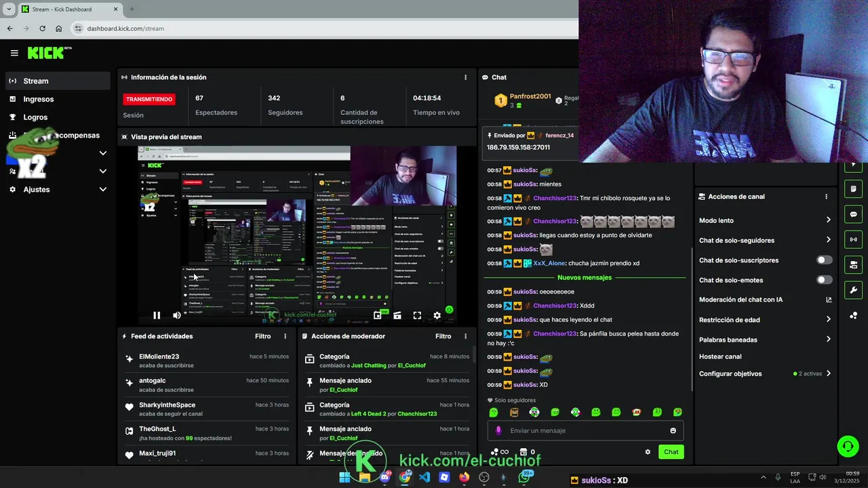Open a new browser tab

(x=132, y=9)
